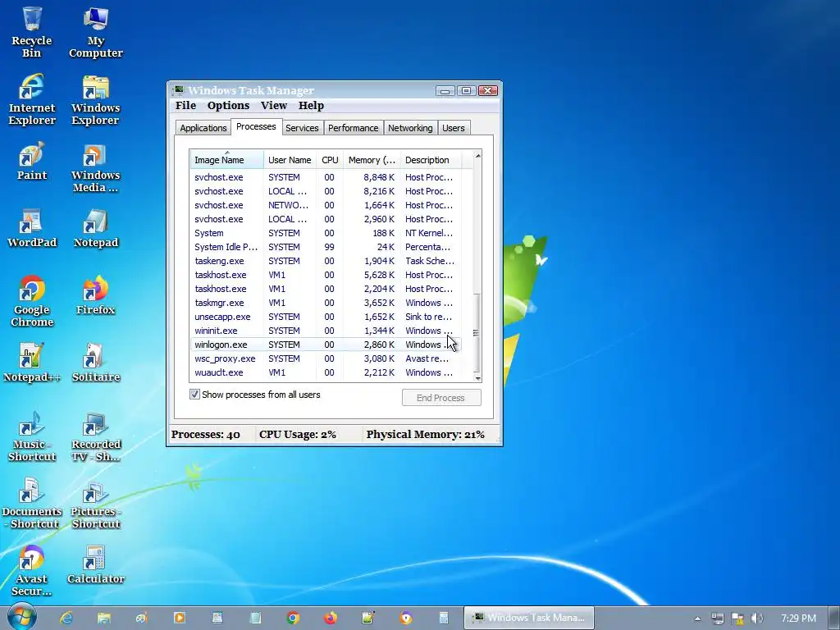
Task: Open Windows Explorer folder in taskbar
Action: 103,618
